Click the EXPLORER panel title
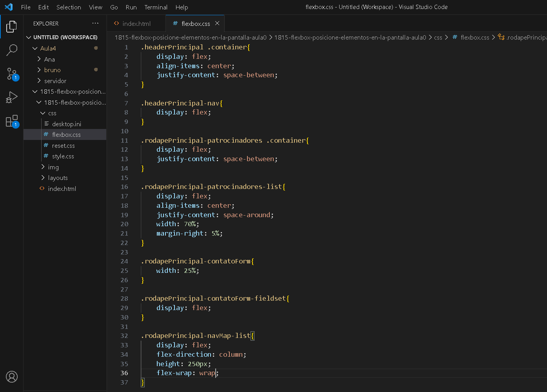The height and width of the screenshot is (392, 547). (x=46, y=24)
